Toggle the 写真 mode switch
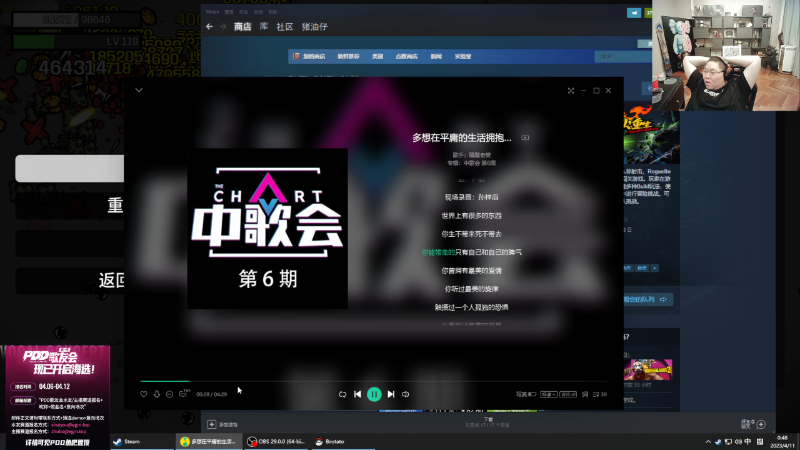This screenshot has width=800, height=450. (x=526, y=394)
